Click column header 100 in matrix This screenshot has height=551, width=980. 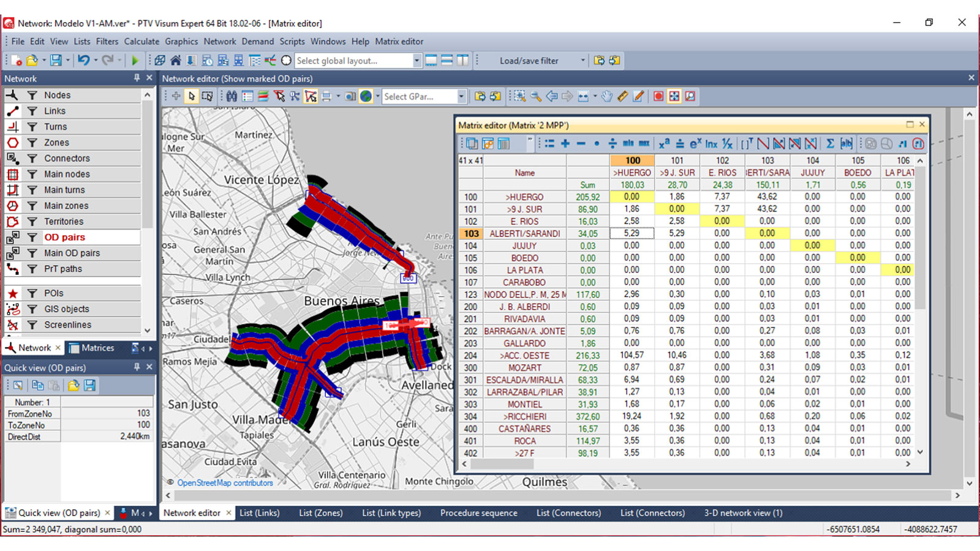click(632, 160)
